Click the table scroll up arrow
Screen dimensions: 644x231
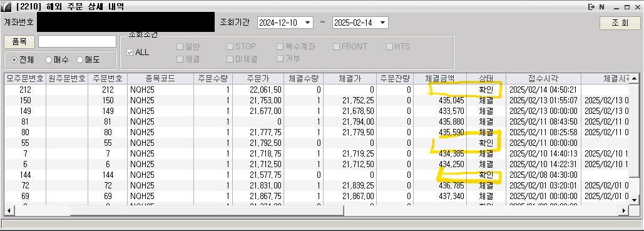[635, 78]
